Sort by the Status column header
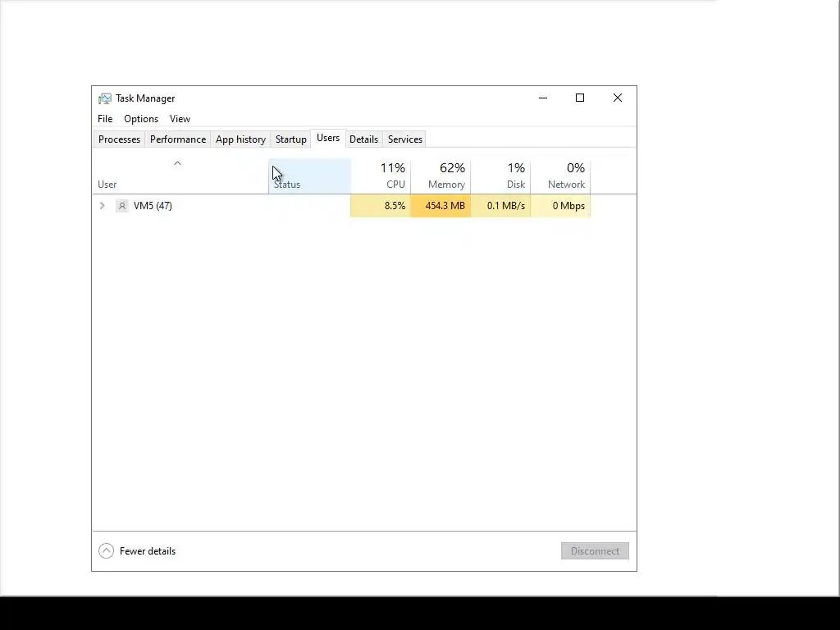840x630 pixels. coord(309,176)
